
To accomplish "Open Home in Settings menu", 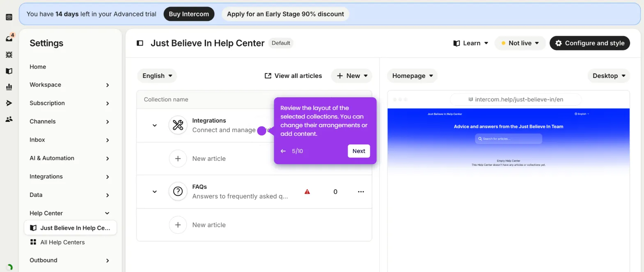I will click(x=38, y=67).
